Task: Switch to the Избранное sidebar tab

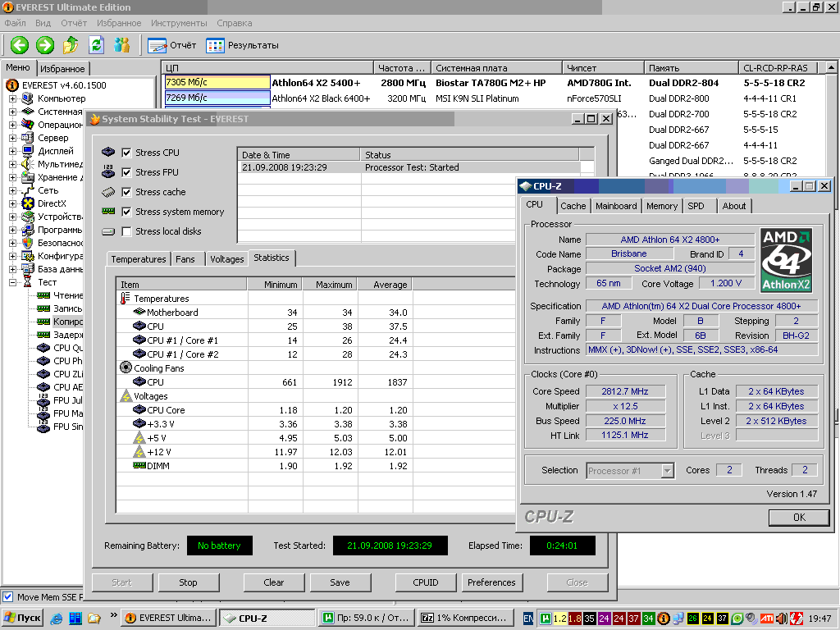Action: coord(62,69)
